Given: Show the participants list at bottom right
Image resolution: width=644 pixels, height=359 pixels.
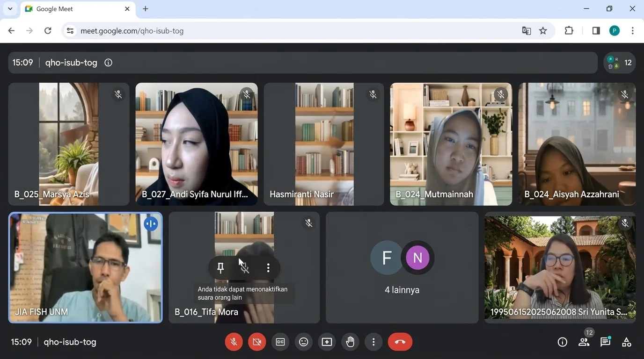Looking at the screenshot, I should tap(584, 342).
